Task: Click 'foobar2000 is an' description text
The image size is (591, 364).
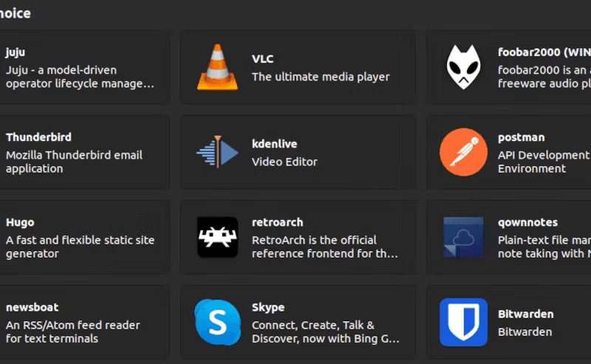Action: (544, 77)
